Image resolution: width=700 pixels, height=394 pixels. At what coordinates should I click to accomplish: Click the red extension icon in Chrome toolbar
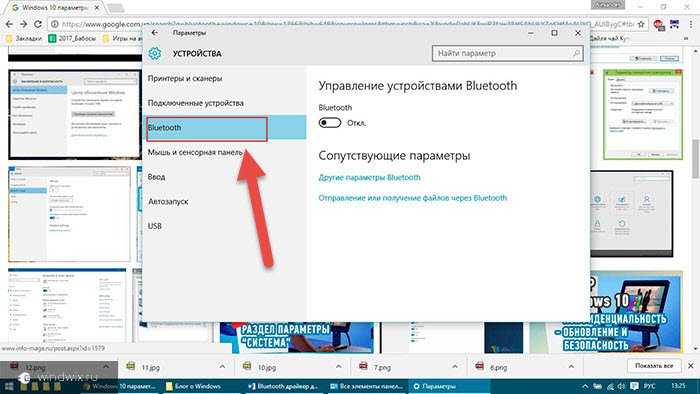click(x=658, y=25)
